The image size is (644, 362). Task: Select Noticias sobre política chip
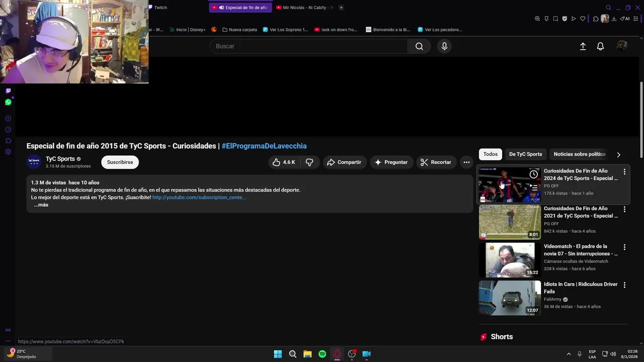(579, 154)
